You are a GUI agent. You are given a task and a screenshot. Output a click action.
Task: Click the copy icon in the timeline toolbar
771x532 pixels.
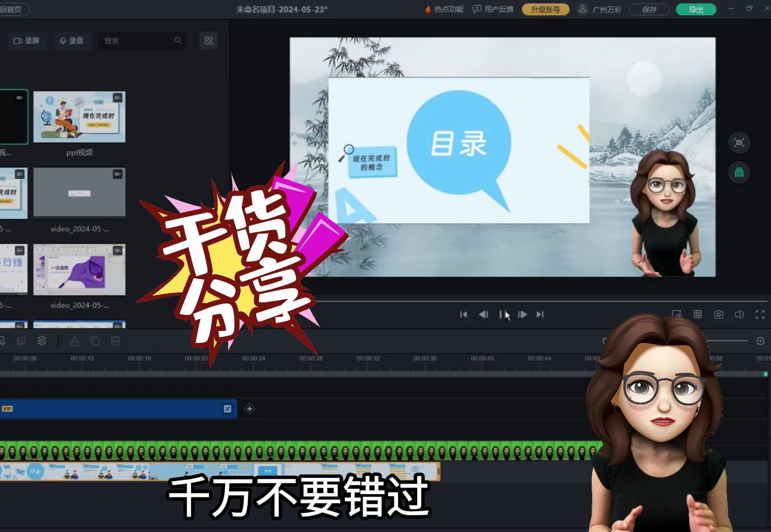[x=95, y=340]
